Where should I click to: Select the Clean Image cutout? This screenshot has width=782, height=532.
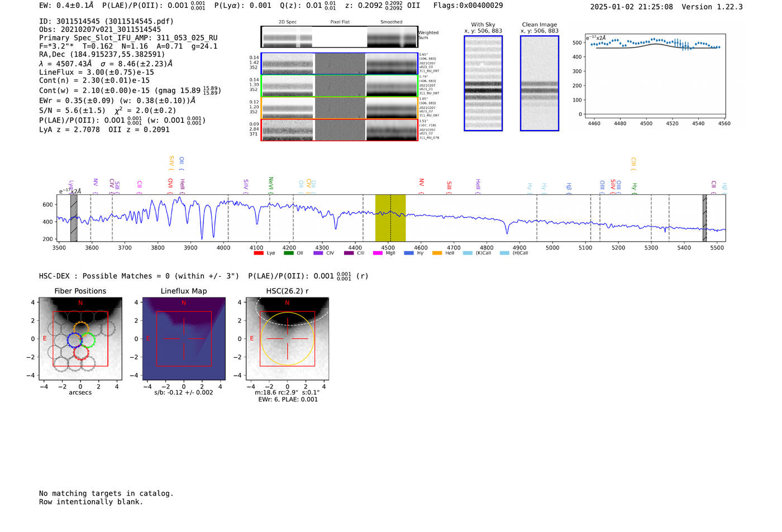pos(540,83)
